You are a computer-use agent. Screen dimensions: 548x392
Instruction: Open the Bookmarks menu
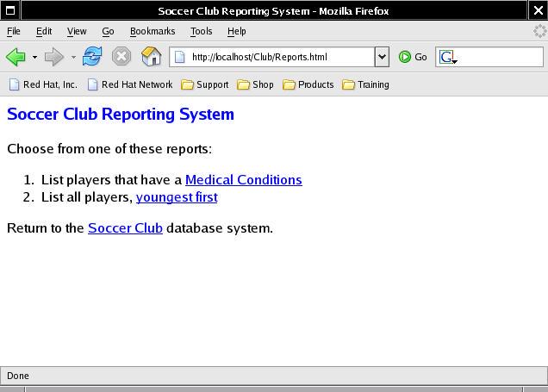[x=152, y=31]
